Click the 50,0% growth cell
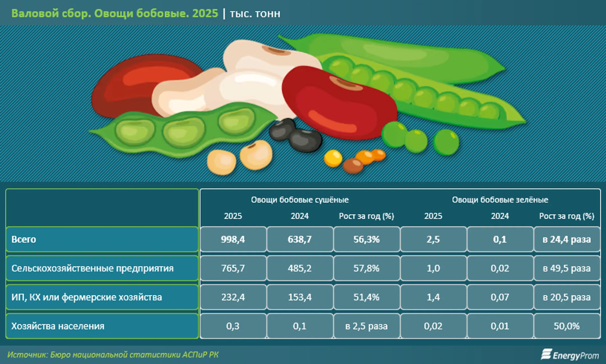Image resolution: width=606 pixels, height=364 pixels. pyautogui.click(x=566, y=326)
